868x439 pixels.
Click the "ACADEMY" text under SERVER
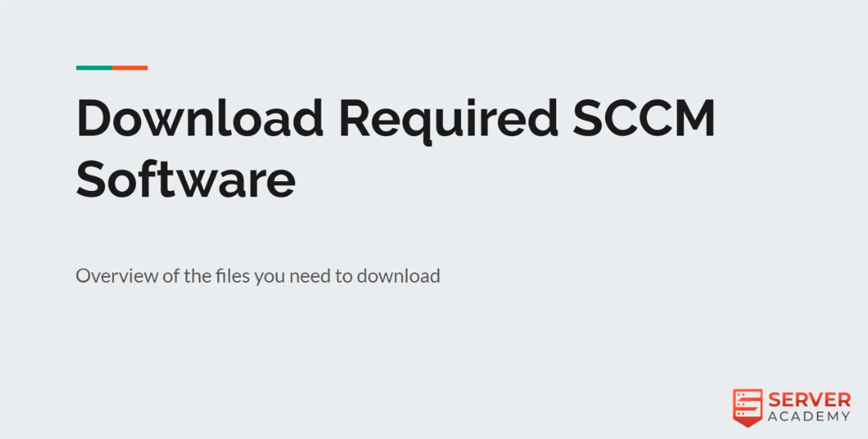pos(809,417)
